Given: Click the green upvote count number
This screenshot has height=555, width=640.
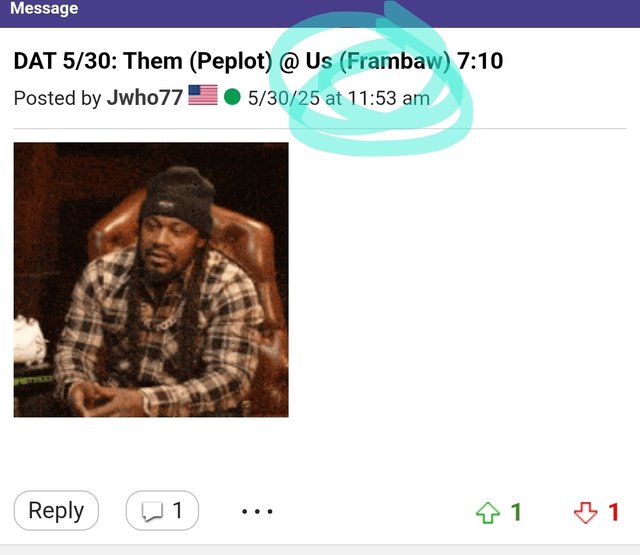Looking at the screenshot, I should (516, 512).
